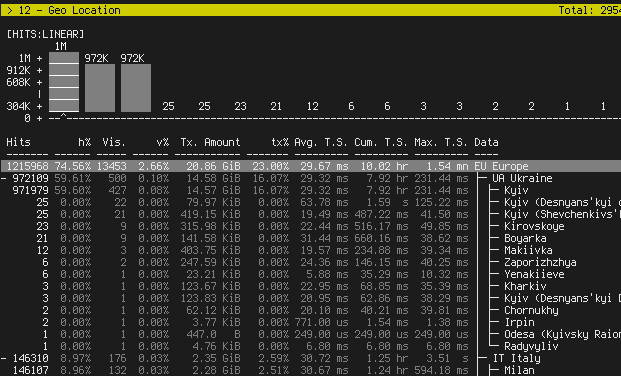Select the Chornukhy city entry
This screenshot has height=376, width=621.
531,310
